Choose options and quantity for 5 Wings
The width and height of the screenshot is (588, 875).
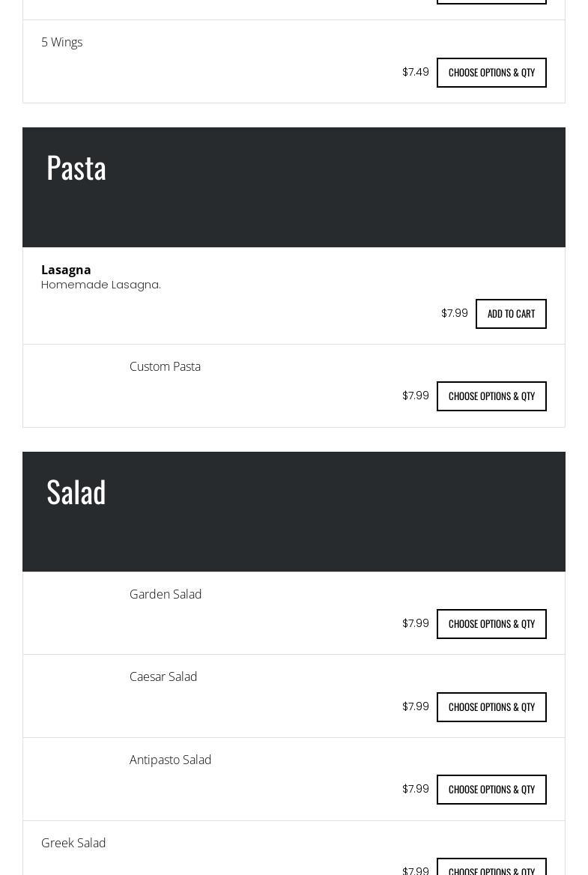[x=491, y=73]
